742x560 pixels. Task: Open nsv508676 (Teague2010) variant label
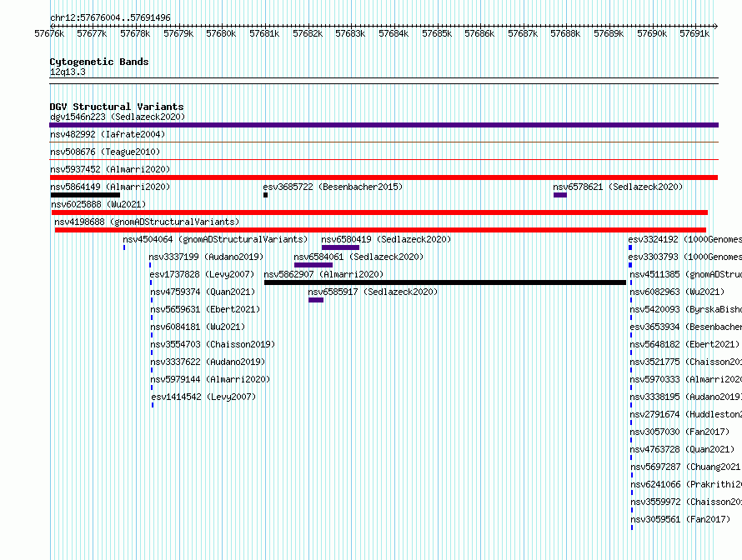click(x=105, y=152)
